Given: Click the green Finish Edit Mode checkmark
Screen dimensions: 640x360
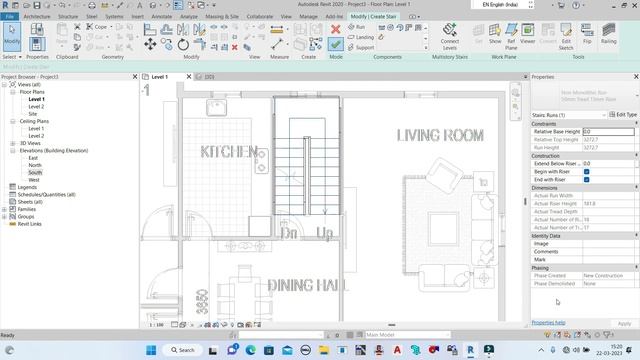Looking at the screenshot, I should click(336, 44).
